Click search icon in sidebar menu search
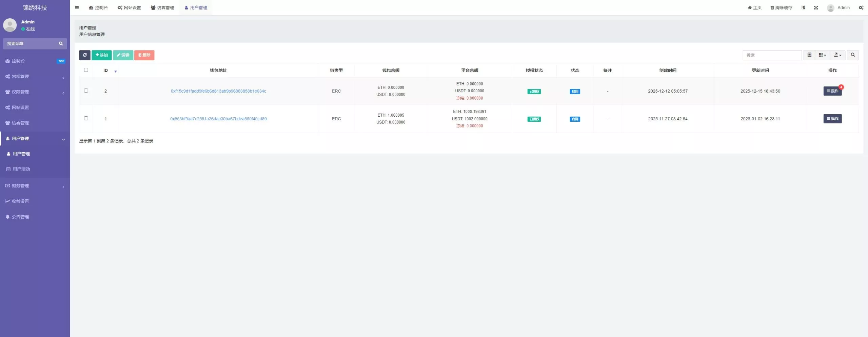The width and height of the screenshot is (868, 337). click(x=61, y=44)
